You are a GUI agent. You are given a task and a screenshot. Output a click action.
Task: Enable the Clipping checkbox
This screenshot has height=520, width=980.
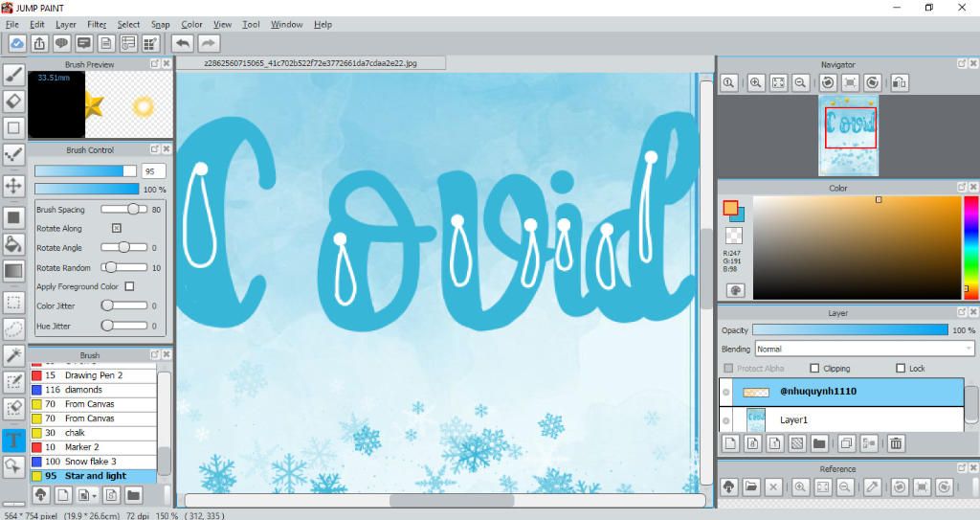pos(814,368)
